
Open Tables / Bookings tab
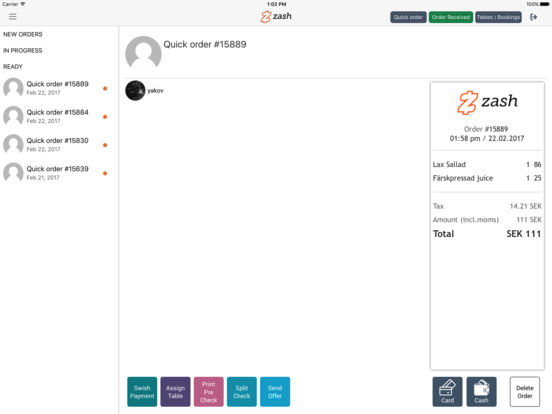click(x=498, y=17)
